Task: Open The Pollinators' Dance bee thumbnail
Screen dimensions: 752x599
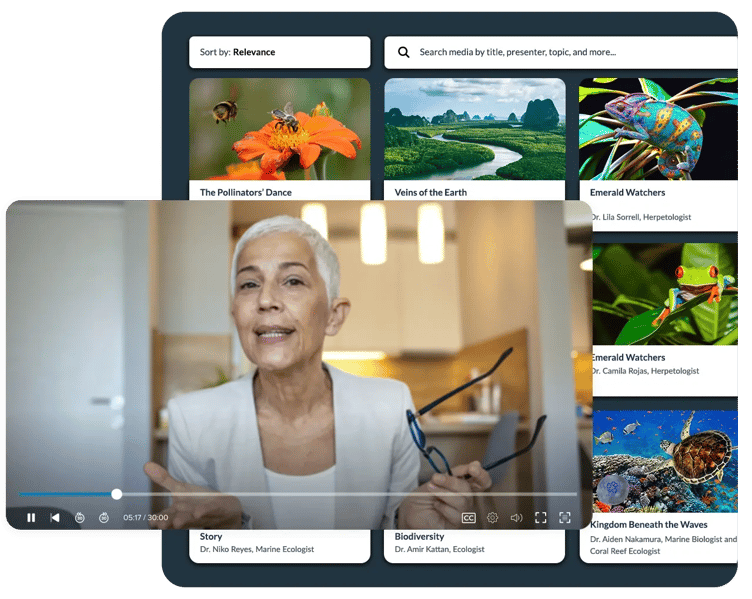Action: 279,128
